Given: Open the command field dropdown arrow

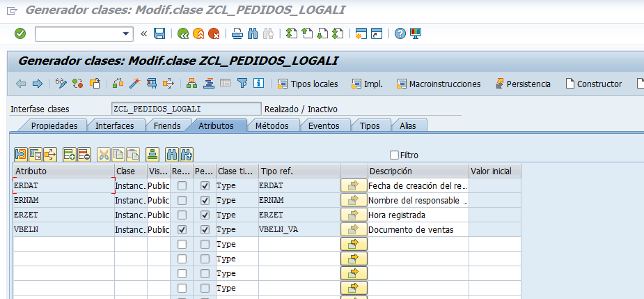Looking at the screenshot, I should coord(126,33).
